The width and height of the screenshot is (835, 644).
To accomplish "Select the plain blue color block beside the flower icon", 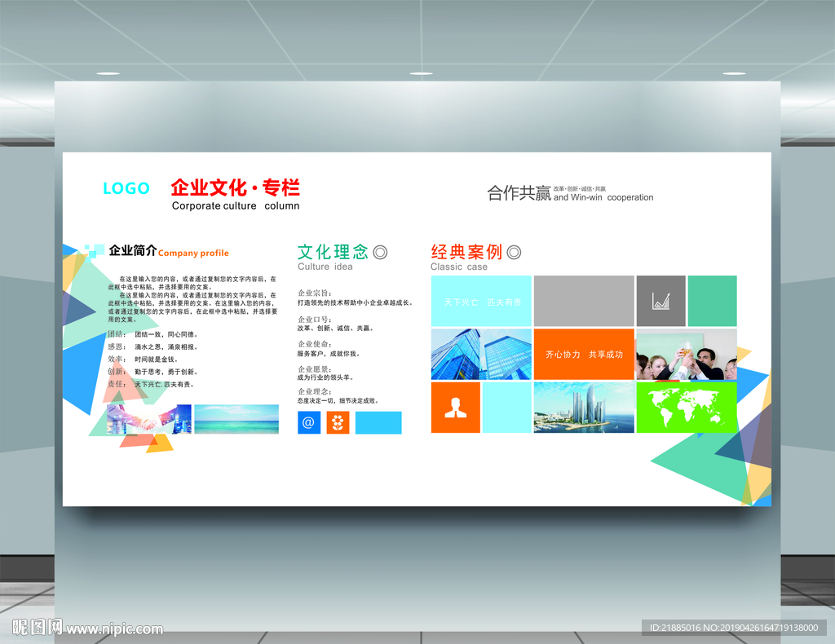I will (x=378, y=422).
